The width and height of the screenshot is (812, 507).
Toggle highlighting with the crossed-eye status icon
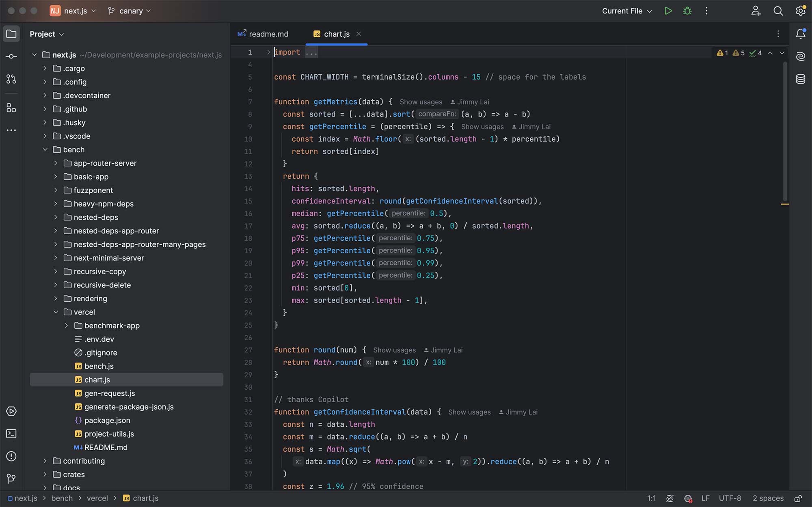pyautogui.click(x=669, y=498)
